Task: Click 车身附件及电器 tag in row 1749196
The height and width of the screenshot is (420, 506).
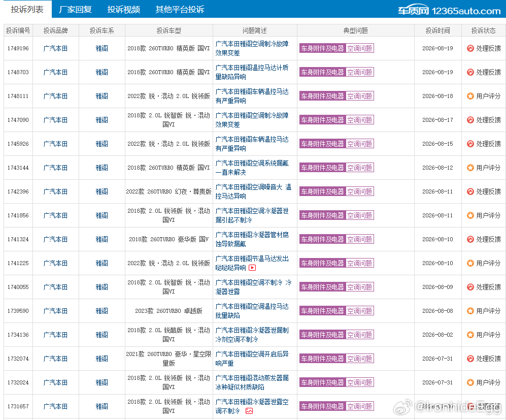Action: [322, 48]
